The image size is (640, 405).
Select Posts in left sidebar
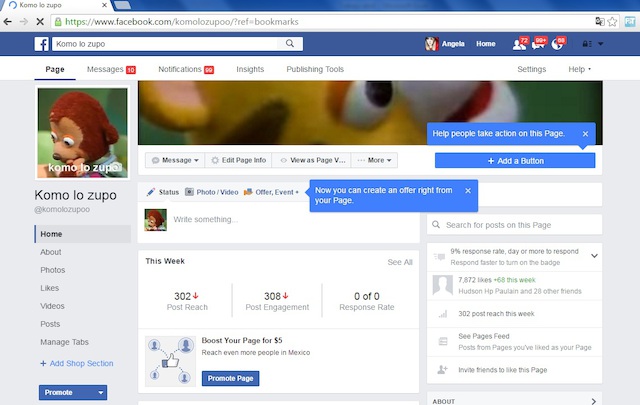click(x=50, y=324)
